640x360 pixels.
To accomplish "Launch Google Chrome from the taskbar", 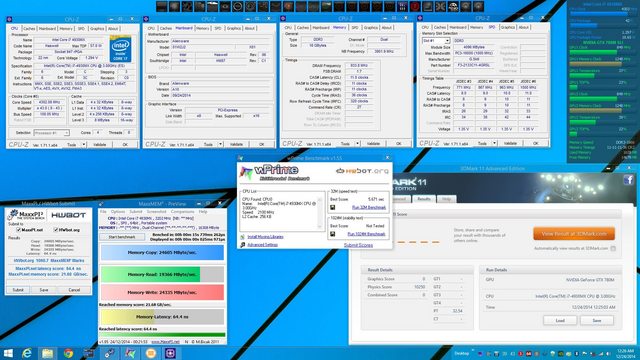I will coord(68,353).
